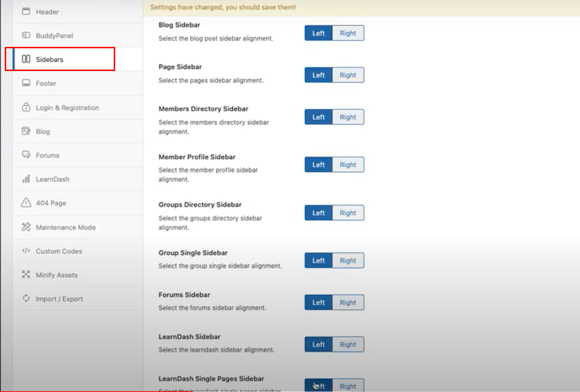
Task: Open the Minify Assets settings section
Action: coord(55,275)
